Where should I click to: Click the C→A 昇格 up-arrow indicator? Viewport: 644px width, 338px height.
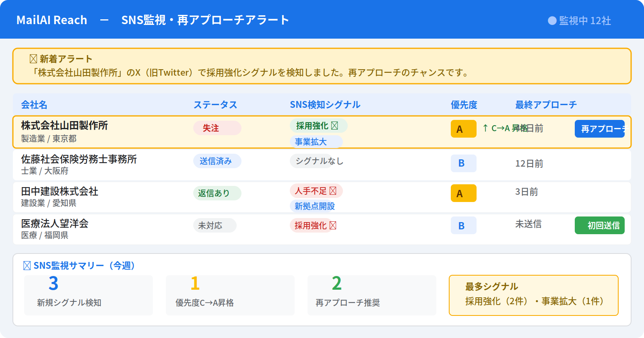(505, 128)
